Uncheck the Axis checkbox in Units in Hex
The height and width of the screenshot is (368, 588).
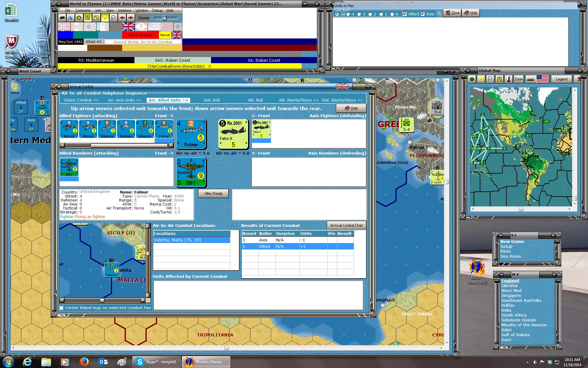423,14
